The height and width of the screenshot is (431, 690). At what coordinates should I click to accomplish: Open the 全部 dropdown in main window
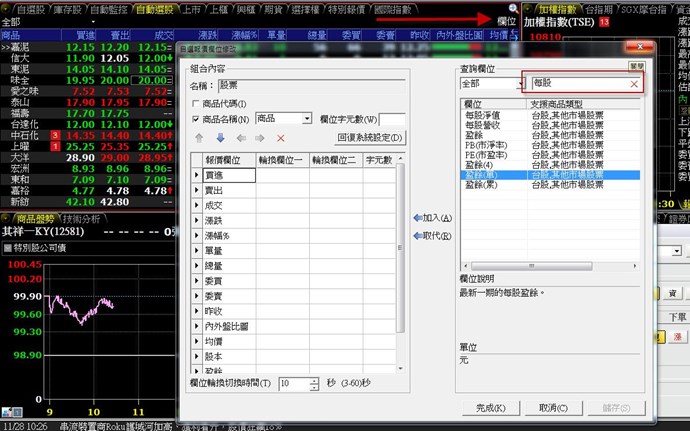tap(93, 22)
